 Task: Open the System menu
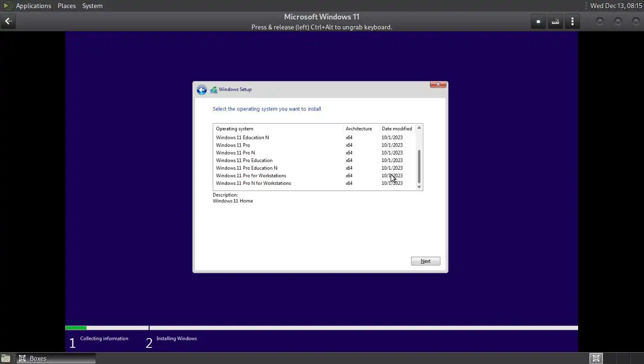point(92,6)
